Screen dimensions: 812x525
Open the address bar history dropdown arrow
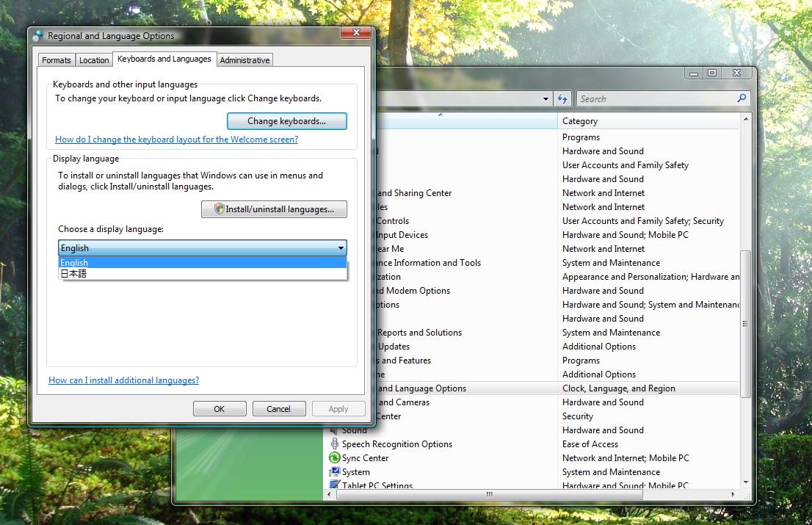545,99
